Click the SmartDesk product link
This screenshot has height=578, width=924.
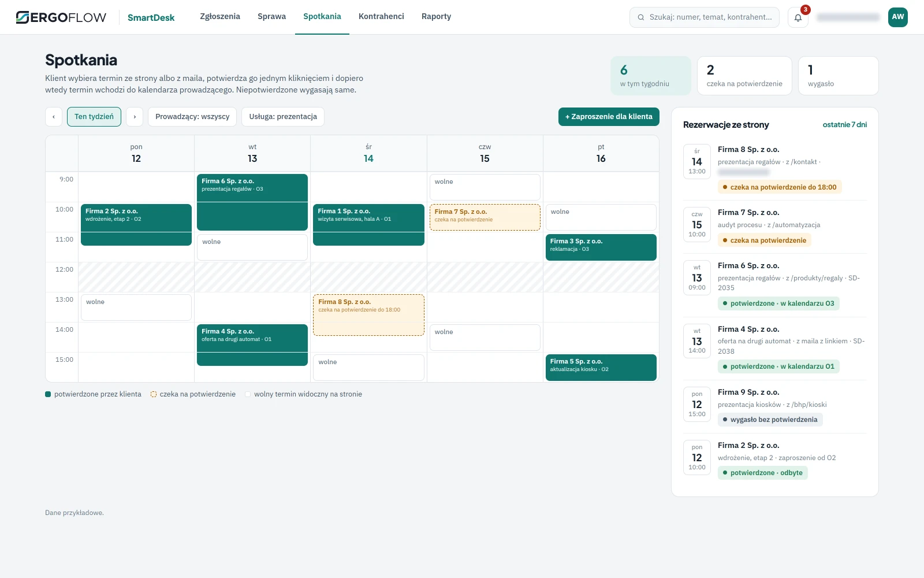[x=151, y=17]
